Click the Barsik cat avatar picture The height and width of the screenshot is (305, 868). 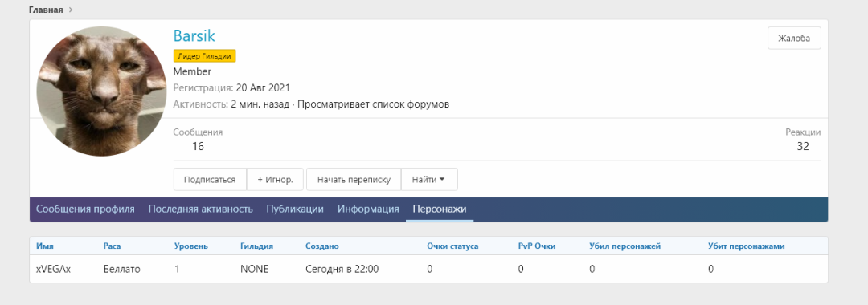tap(101, 91)
